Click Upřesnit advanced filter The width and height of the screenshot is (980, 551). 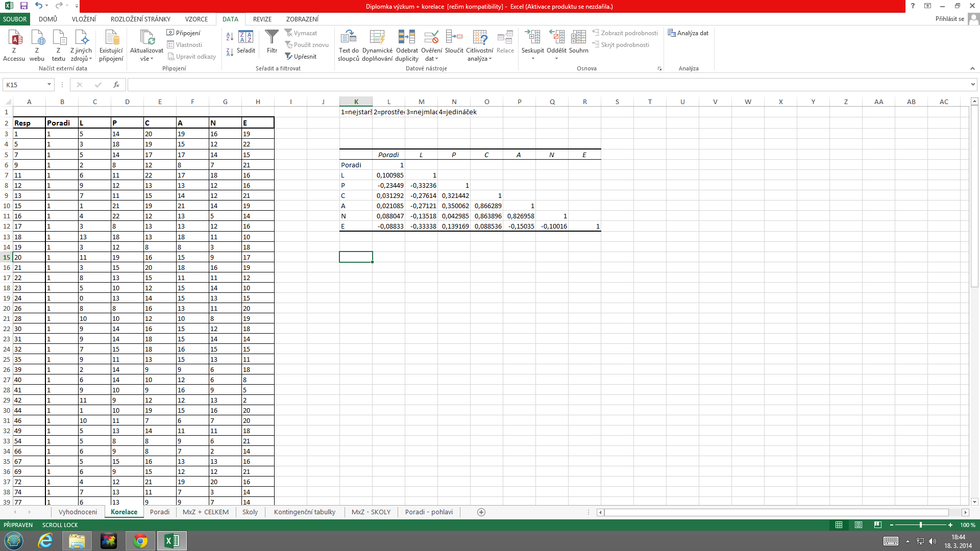pyautogui.click(x=301, y=57)
